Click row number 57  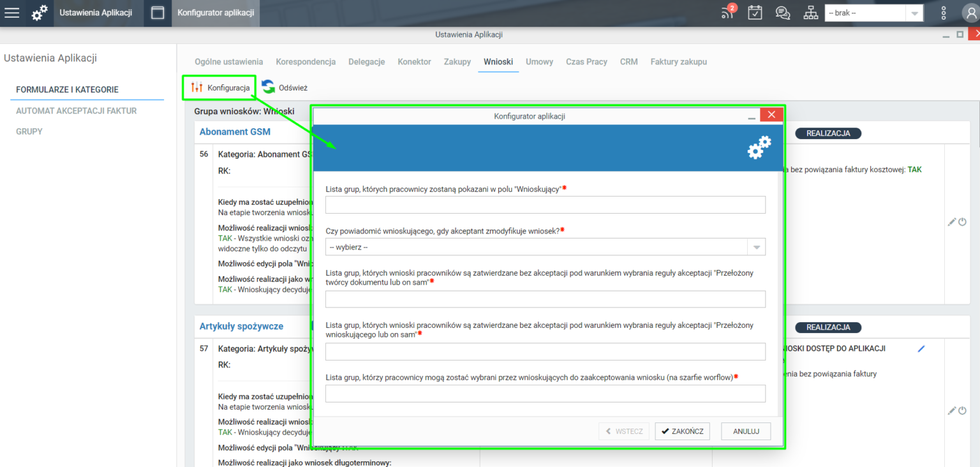(204, 349)
